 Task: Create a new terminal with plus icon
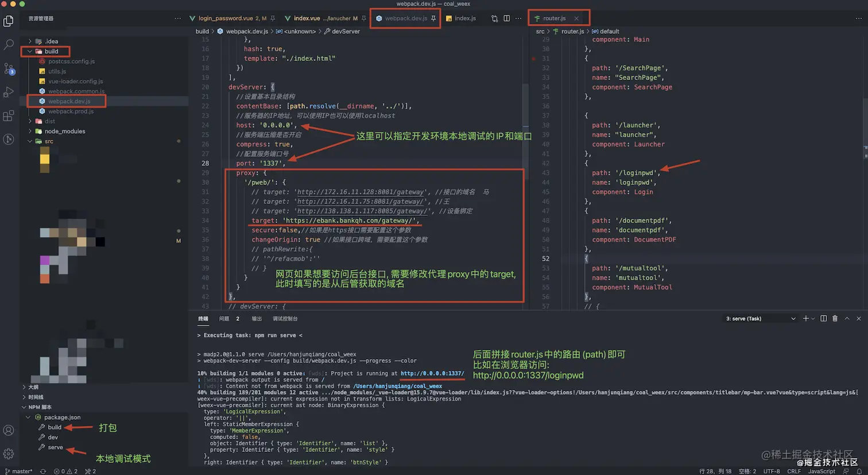pyautogui.click(x=805, y=318)
